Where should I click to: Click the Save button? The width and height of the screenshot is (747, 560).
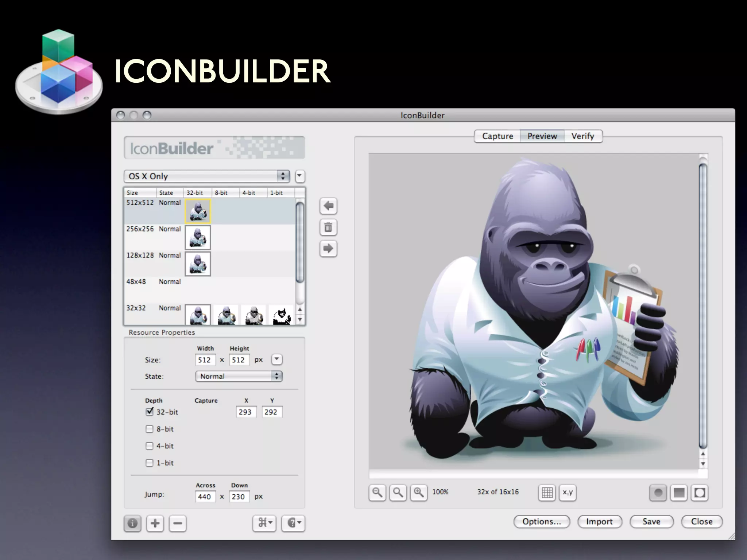pos(651,522)
